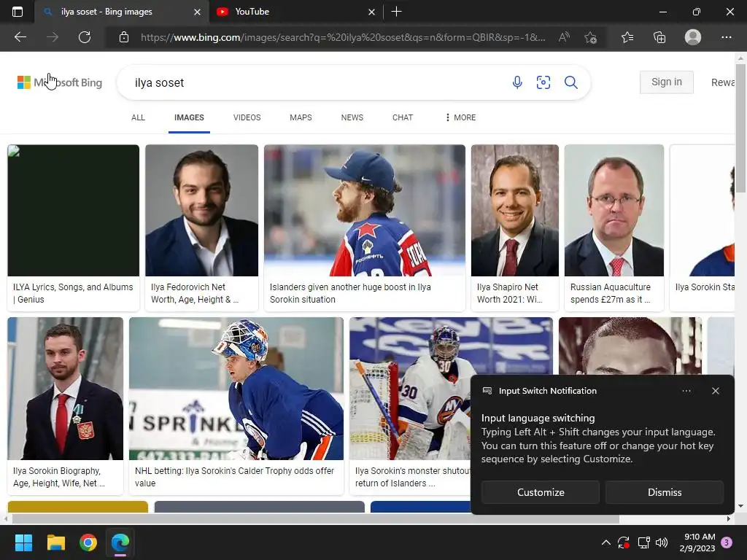
Task: Expand the MORE search categories menu
Action: click(460, 117)
